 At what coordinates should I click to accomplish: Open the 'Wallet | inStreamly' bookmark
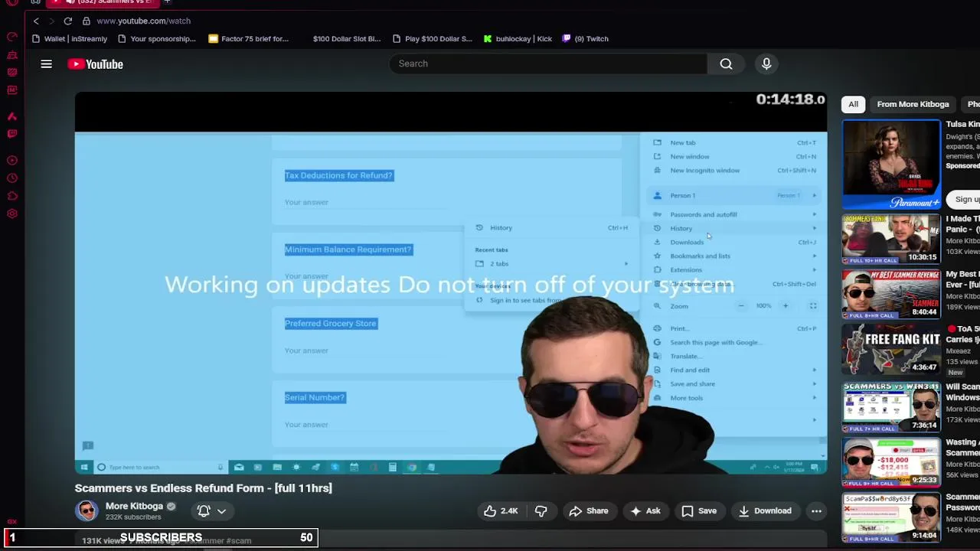click(x=70, y=39)
